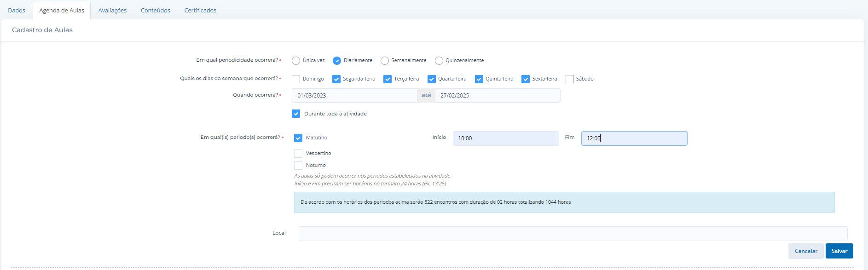Click the Salvar button
Screen dimensions: 868x270
point(839,251)
